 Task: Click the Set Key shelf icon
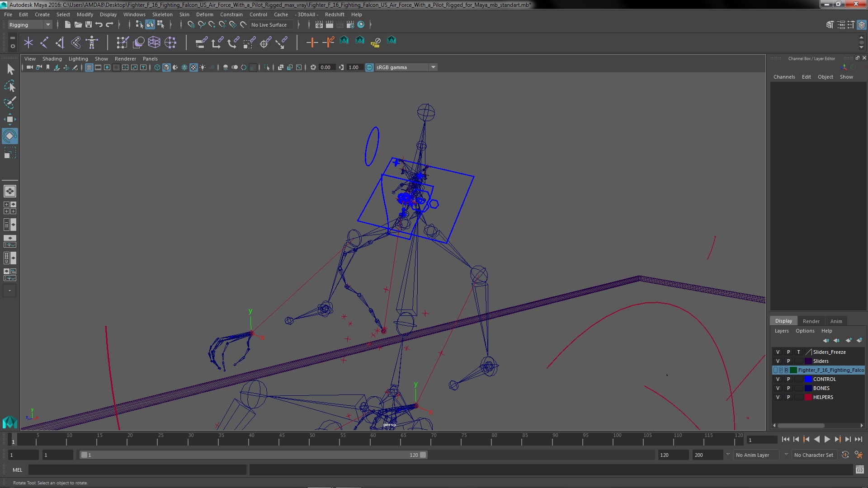312,42
